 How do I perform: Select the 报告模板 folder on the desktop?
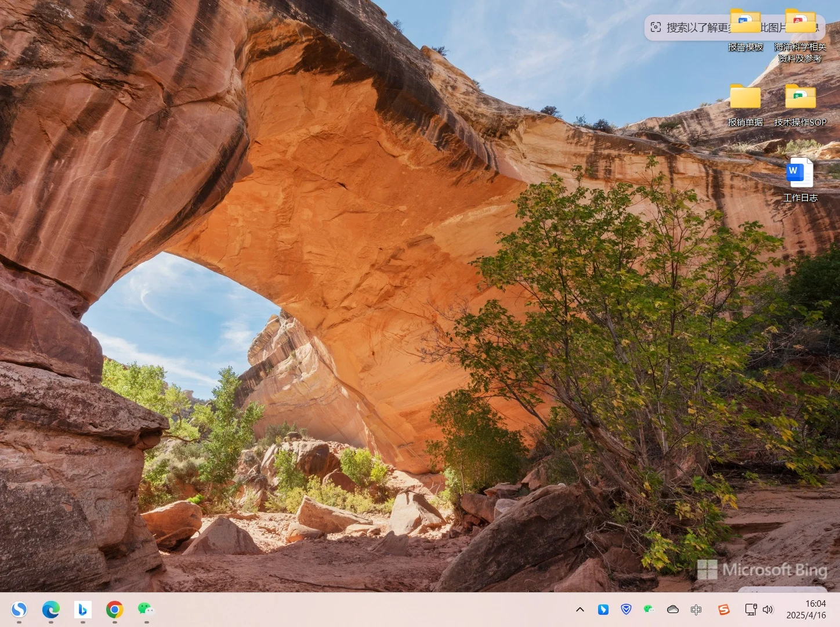pyautogui.click(x=745, y=31)
